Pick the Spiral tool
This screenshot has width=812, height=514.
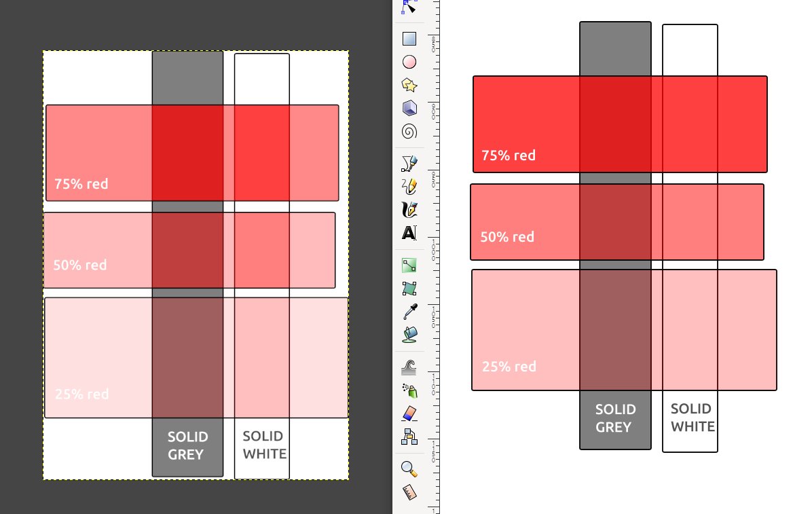click(x=409, y=130)
